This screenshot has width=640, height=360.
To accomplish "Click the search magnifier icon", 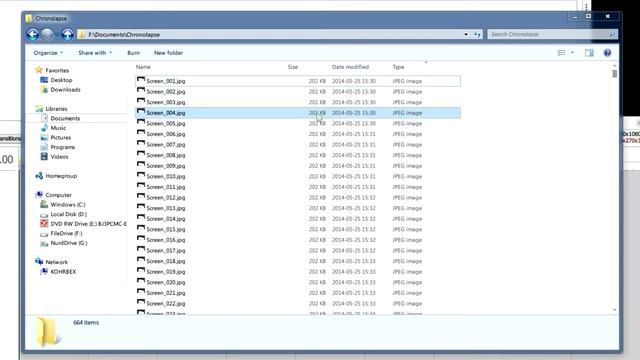I will tap(612, 35).
